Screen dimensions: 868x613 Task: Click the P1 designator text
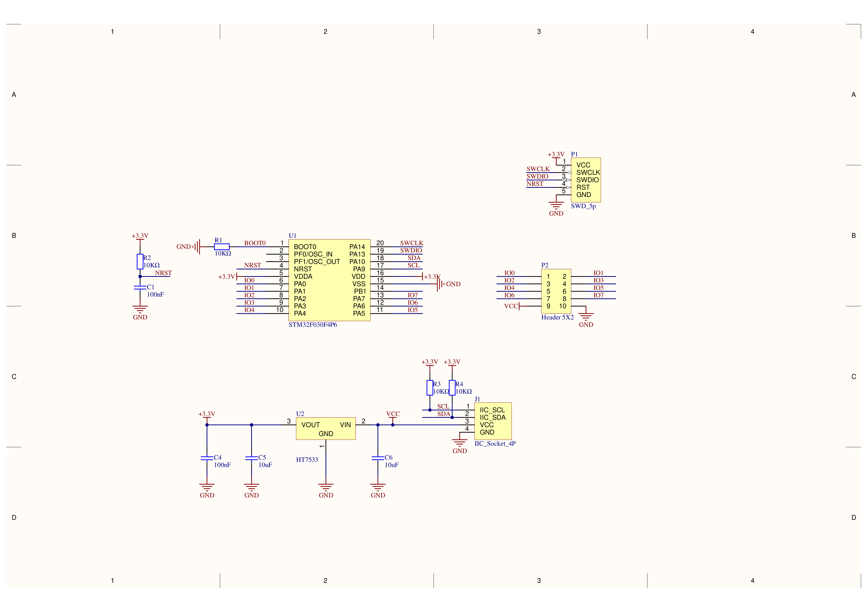pos(574,154)
